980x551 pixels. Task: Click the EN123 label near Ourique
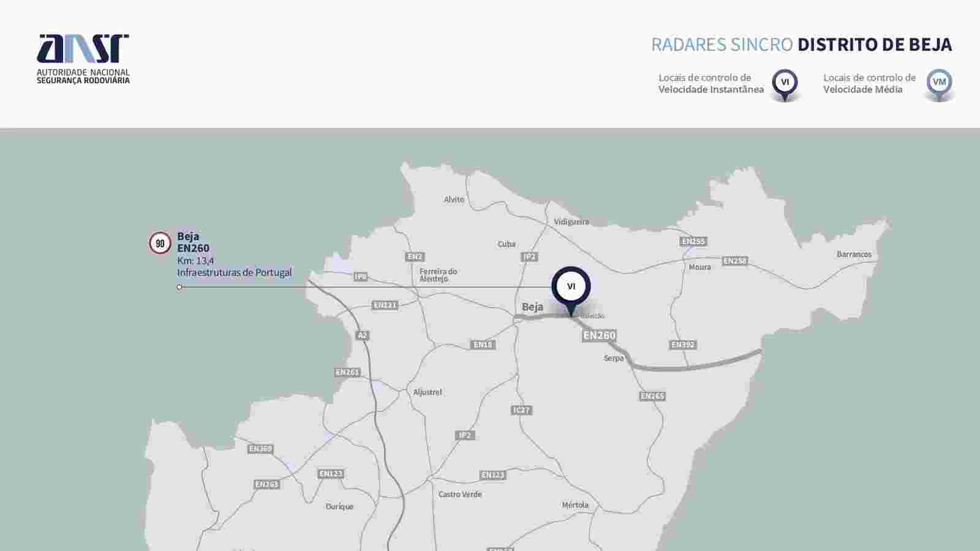click(331, 474)
